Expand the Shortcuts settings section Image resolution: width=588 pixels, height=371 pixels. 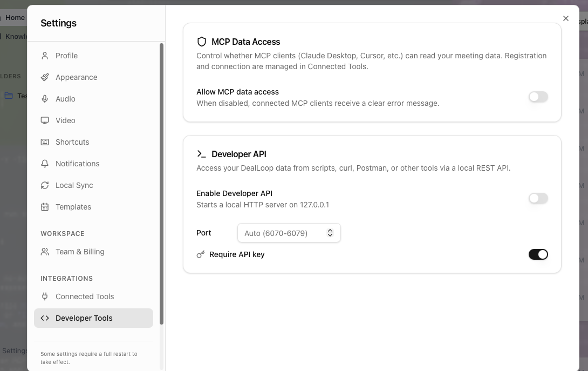pyautogui.click(x=72, y=141)
